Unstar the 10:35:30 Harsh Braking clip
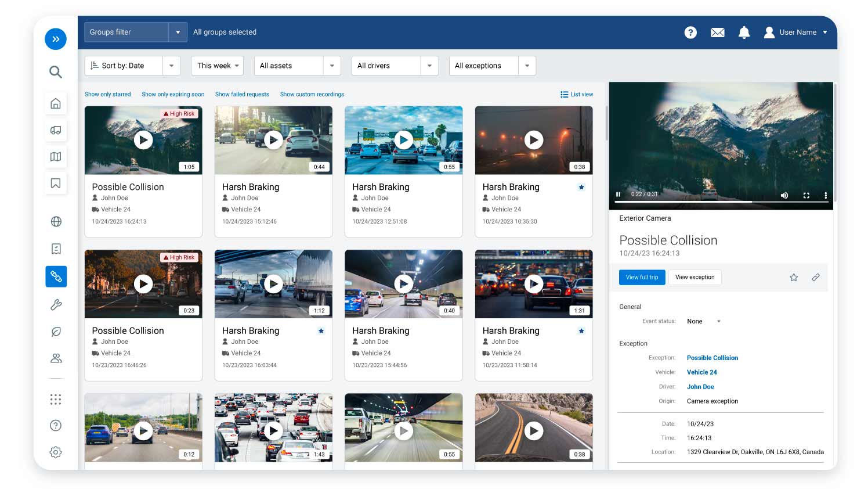The width and height of the screenshot is (868, 489). pos(581,187)
